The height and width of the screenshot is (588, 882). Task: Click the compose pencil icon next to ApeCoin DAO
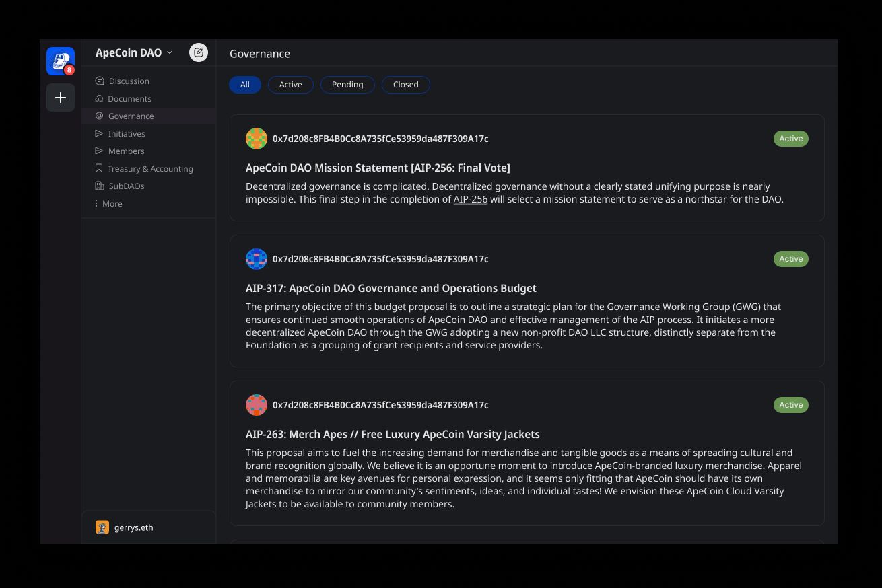pyautogui.click(x=199, y=52)
